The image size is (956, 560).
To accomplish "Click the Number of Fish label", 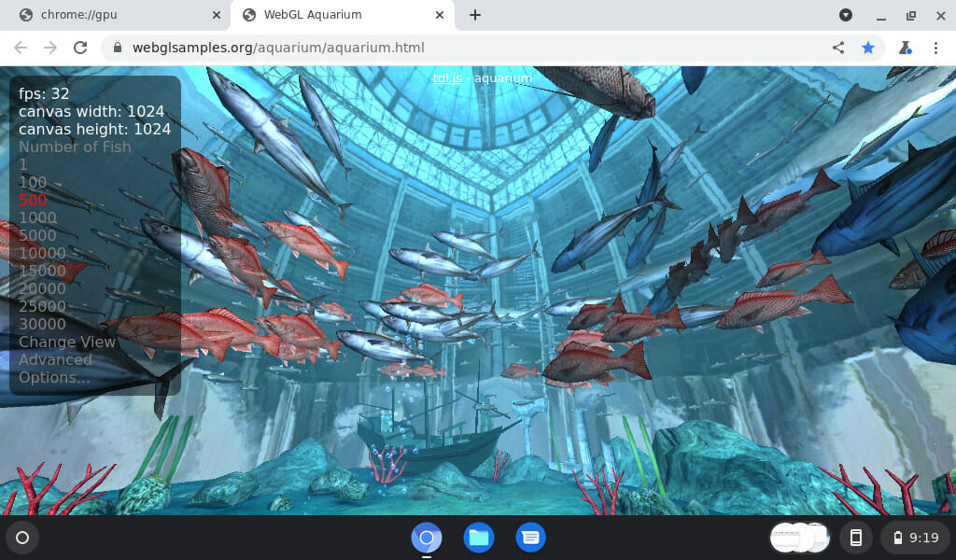I will (75, 147).
